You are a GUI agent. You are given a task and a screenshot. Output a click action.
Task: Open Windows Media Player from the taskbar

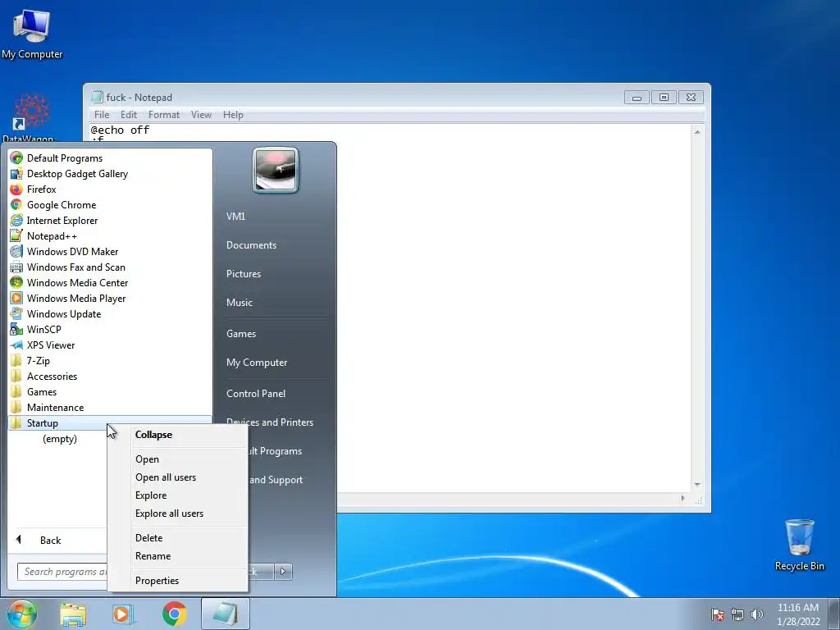coord(123,614)
